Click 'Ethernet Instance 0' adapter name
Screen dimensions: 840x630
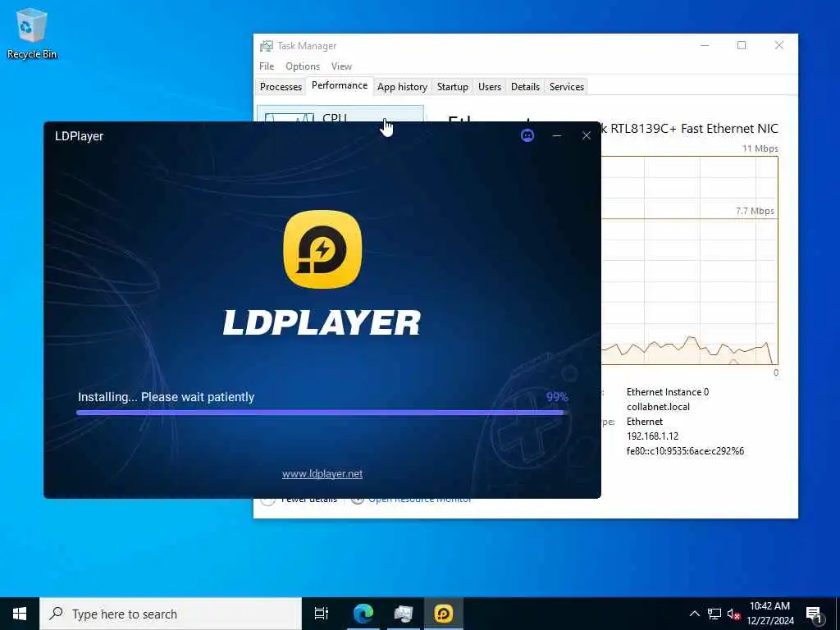[x=668, y=392]
